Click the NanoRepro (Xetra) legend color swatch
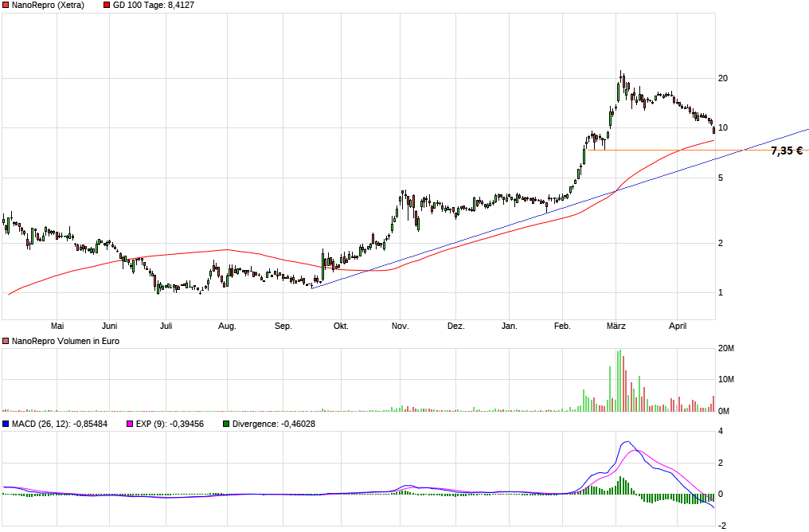809x532 pixels. [6, 5]
